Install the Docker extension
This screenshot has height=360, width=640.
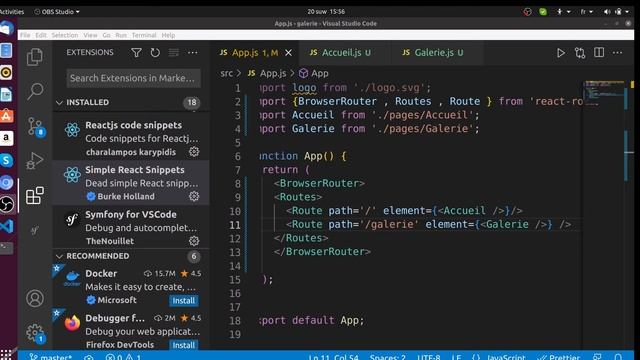[184, 300]
